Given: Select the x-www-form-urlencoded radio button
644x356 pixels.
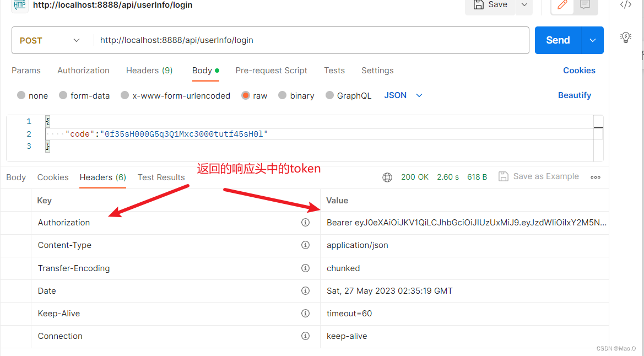Looking at the screenshot, I should click(x=125, y=95).
